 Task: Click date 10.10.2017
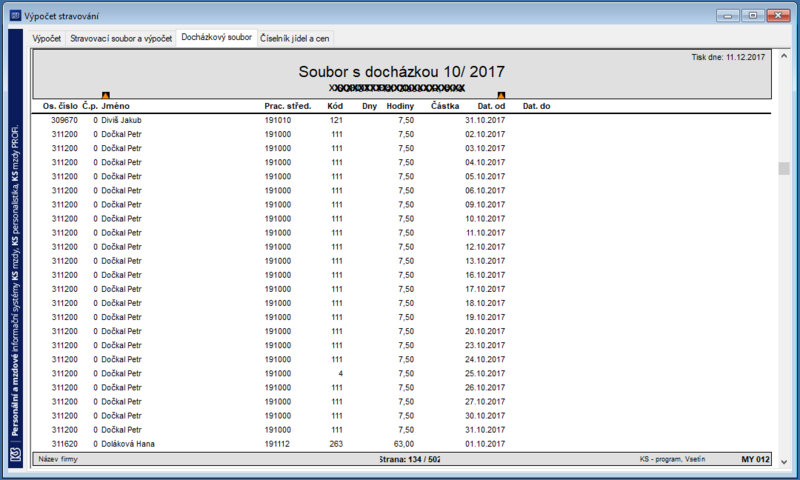pos(485,218)
